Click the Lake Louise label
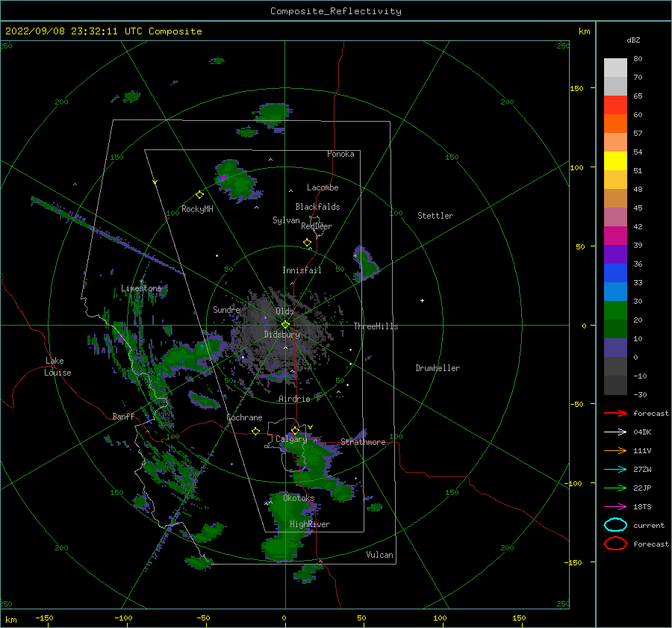Image resolution: width=672 pixels, height=628 pixels. pos(57,367)
